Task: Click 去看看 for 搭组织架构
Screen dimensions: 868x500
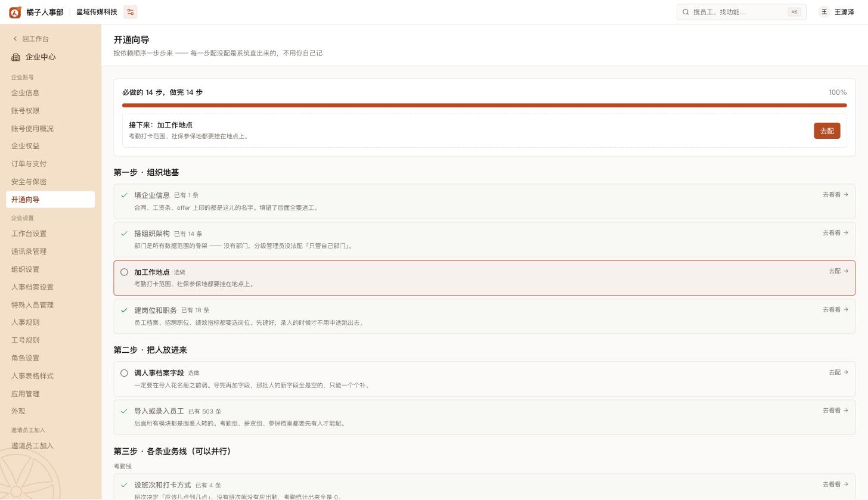Action: point(835,233)
